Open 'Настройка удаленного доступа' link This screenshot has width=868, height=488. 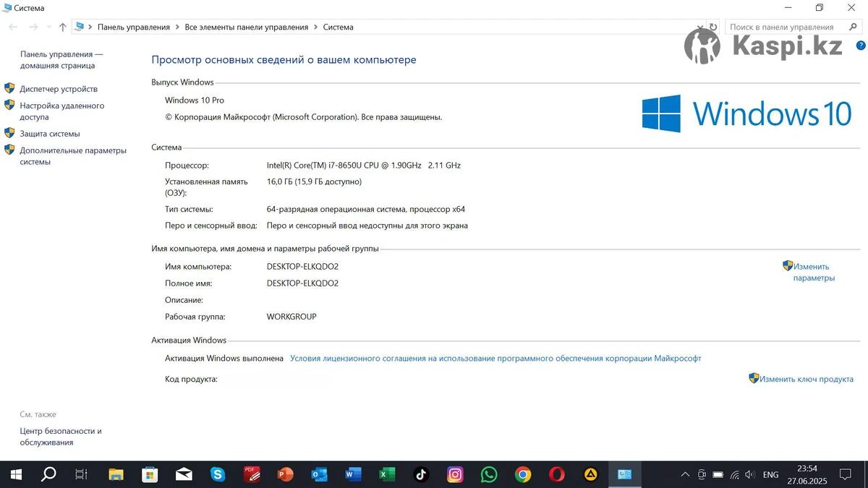pos(62,111)
